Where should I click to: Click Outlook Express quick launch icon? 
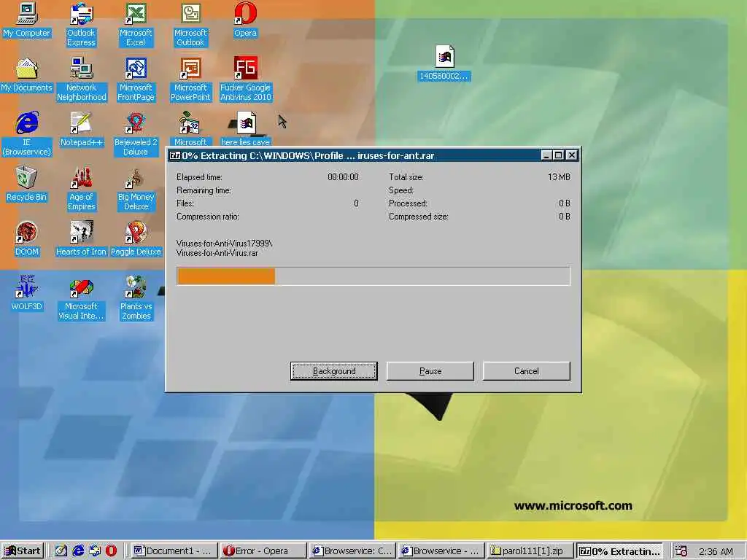[95, 551]
